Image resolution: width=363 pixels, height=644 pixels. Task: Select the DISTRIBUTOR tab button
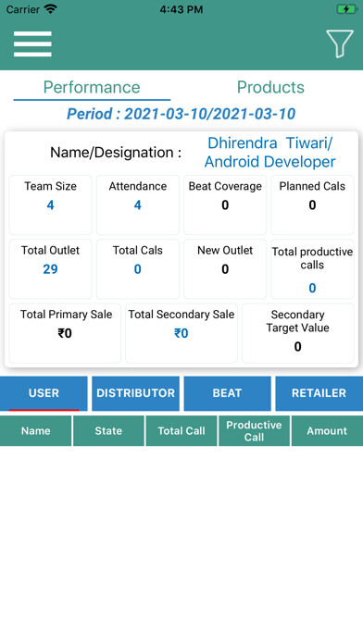point(136,393)
